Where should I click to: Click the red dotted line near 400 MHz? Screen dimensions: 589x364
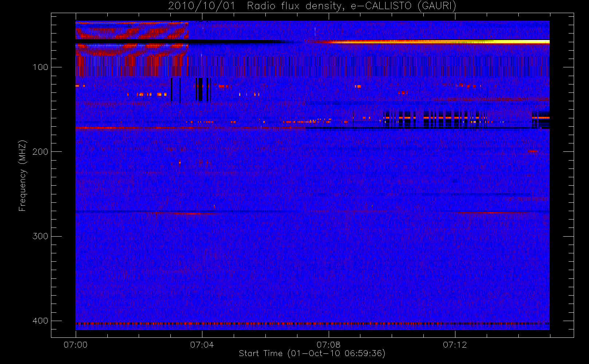pos(312,323)
